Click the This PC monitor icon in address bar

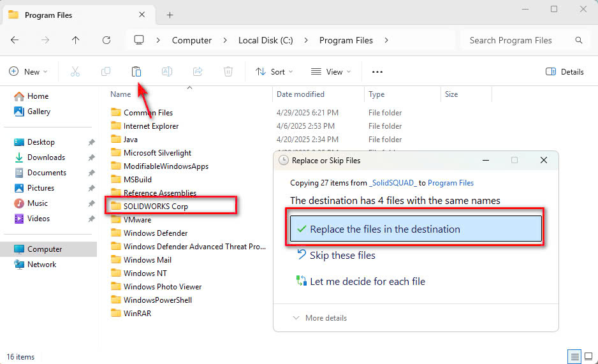(x=139, y=40)
